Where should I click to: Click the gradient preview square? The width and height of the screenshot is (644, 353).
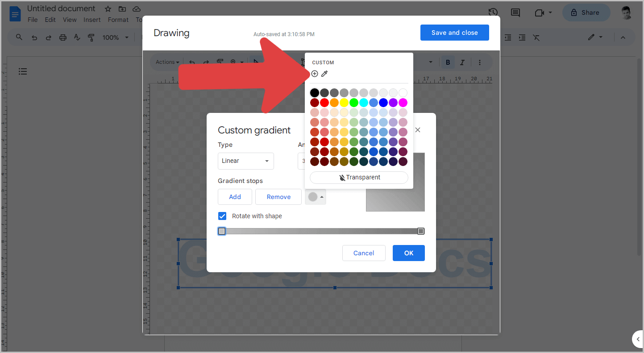click(x=395, y=182)
